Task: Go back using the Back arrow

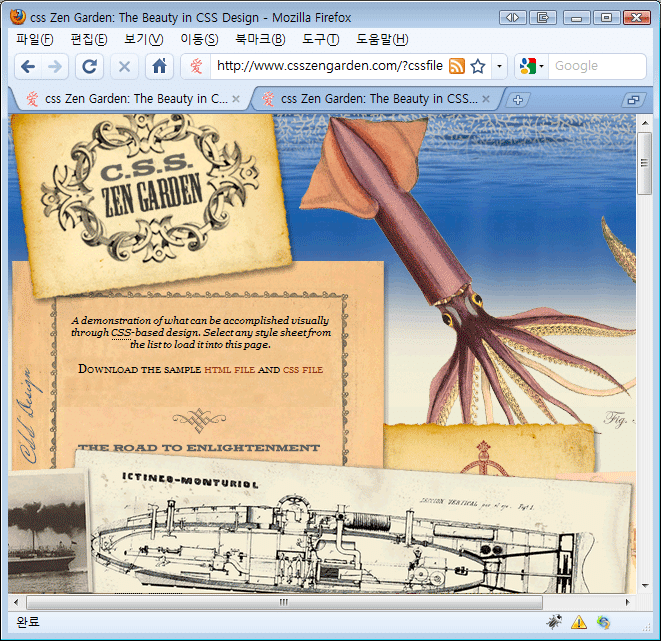Action: [x=28, y=67]
